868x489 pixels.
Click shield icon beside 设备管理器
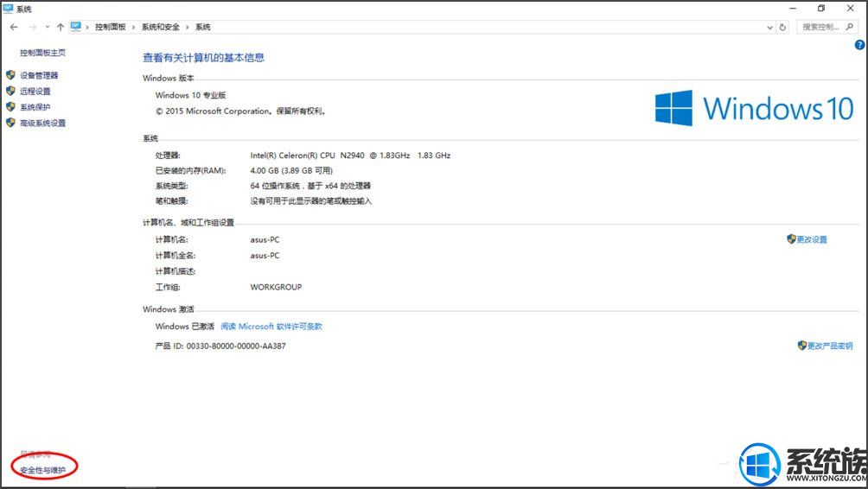[10, 74]
